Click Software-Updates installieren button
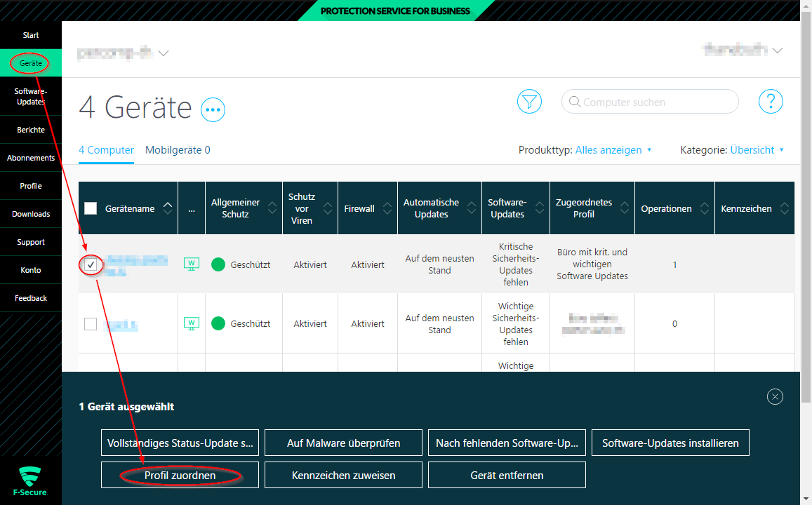This screenshot has width=812, height=505. coord(670,443)
